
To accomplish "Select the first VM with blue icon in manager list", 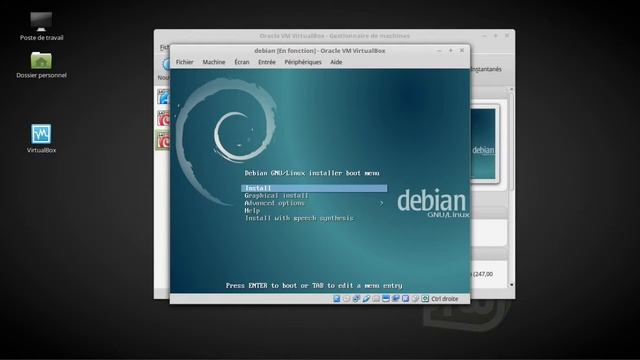I will 164,97.
